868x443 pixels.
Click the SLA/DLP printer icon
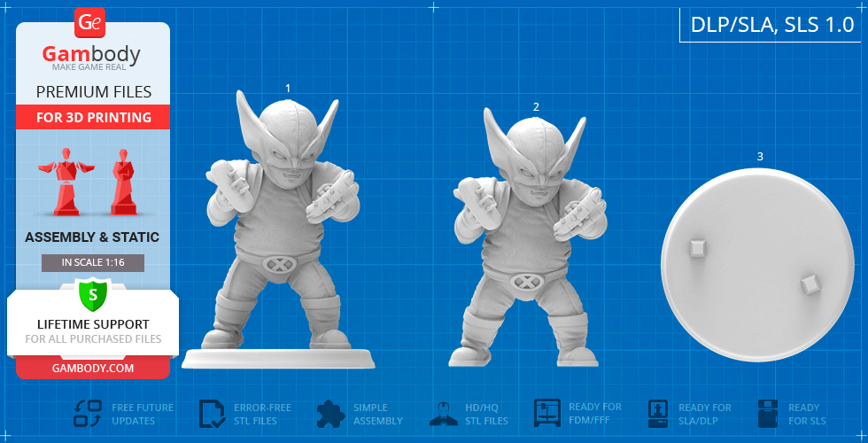658,415
